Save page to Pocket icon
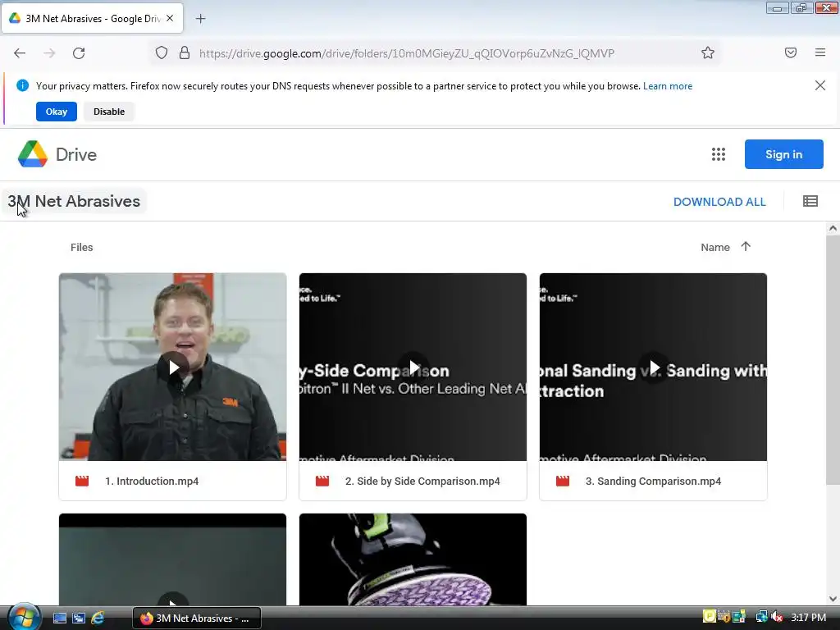Image resolution: width=840 pixels, height=630 pixels. click(791, 52)
